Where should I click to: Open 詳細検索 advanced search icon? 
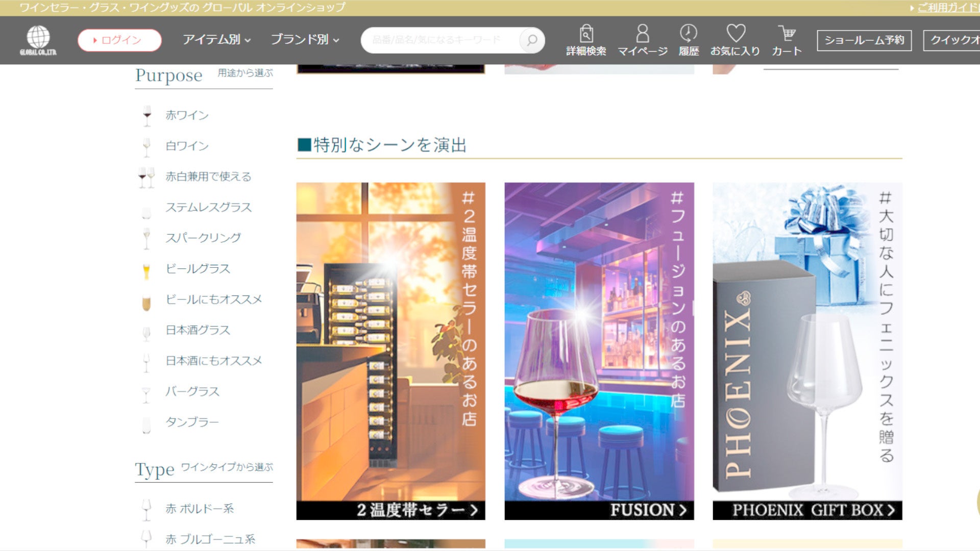click(586, 35)
